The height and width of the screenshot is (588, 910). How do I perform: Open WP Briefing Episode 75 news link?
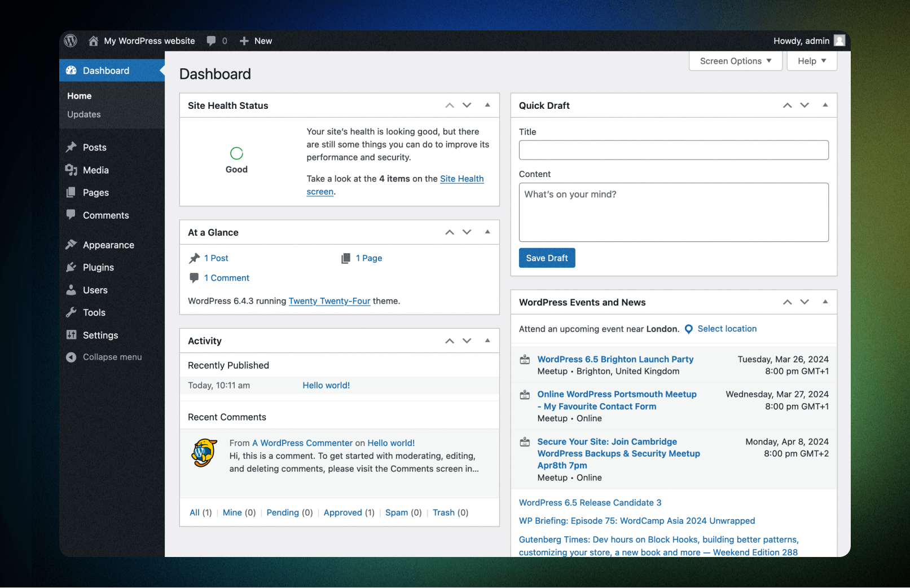637,521
